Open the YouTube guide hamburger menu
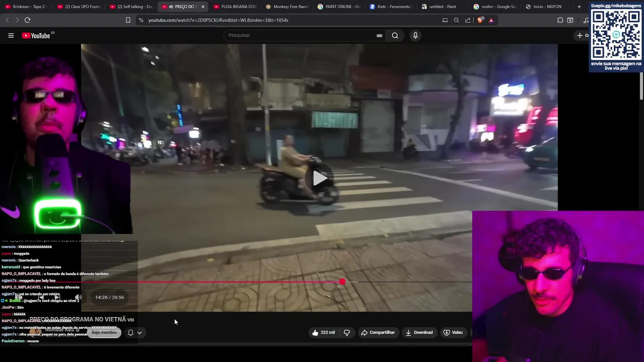This screenshot has height=362, width=644. tap(11, 35)
